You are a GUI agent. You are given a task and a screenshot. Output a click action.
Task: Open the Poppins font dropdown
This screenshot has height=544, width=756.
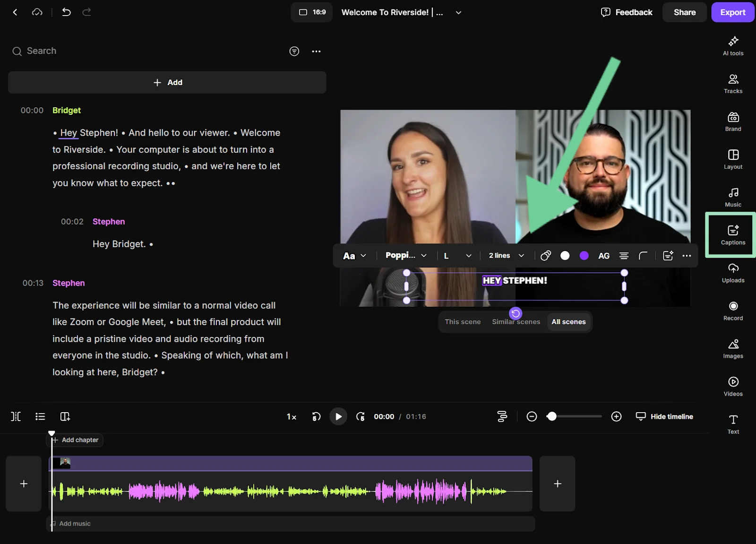point(406,256)
